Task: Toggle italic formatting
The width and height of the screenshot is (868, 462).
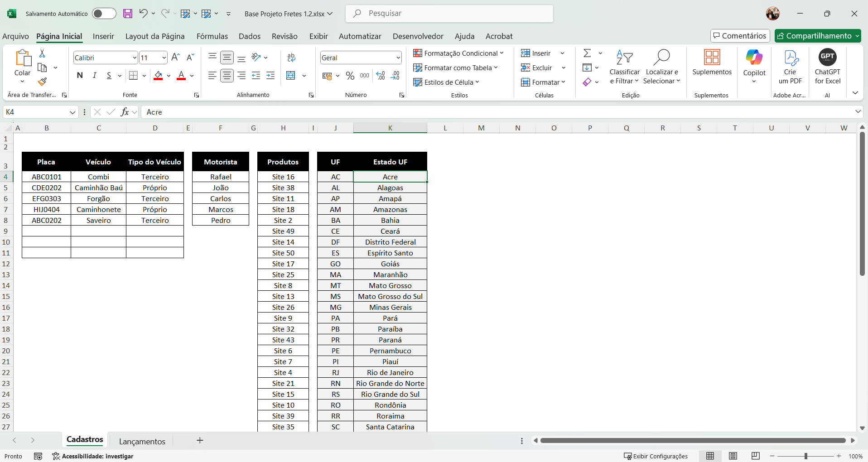Action: 94,75
